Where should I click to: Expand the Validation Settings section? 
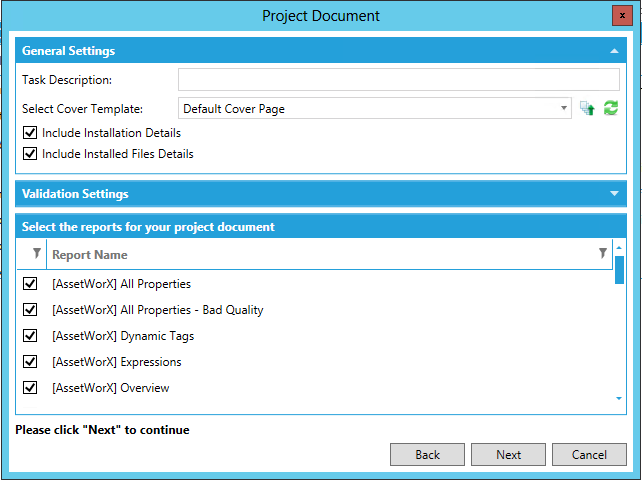613,194
